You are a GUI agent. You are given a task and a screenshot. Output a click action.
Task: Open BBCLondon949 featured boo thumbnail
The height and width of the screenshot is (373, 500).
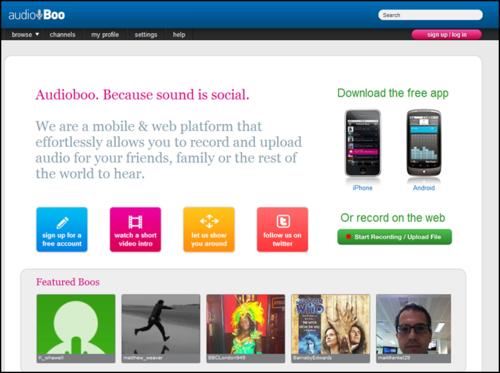click(246, 328)
